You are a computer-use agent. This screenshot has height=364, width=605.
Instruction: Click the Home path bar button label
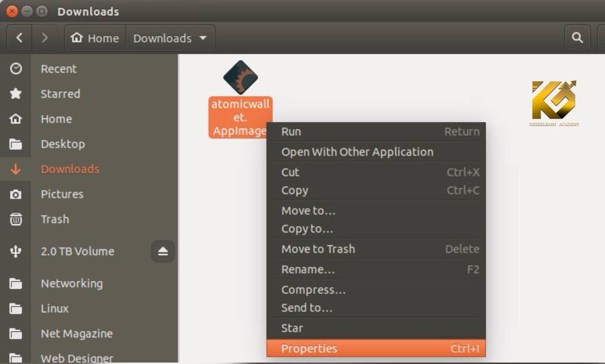103,38
